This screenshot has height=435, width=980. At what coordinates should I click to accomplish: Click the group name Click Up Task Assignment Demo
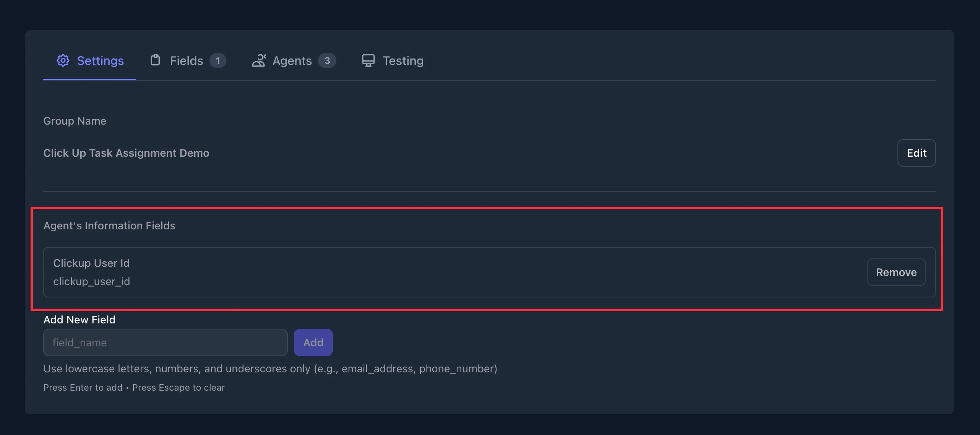click(x=126, y=153)
